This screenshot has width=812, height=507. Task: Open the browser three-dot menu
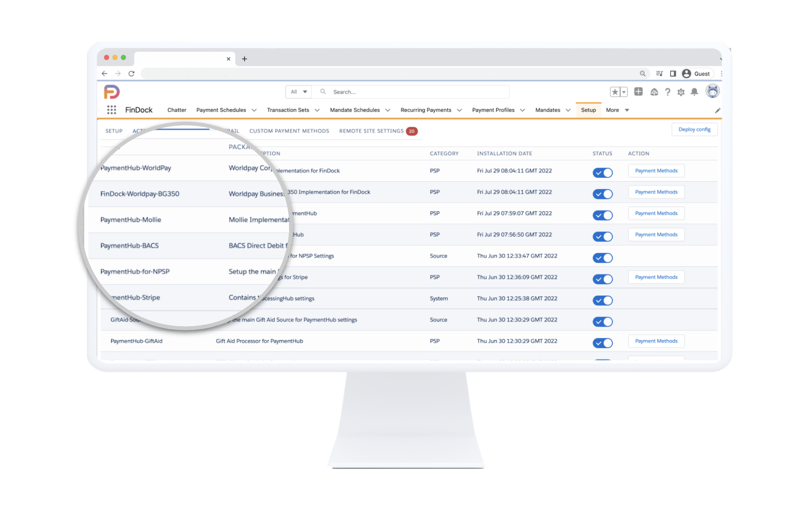coord(721,74)
